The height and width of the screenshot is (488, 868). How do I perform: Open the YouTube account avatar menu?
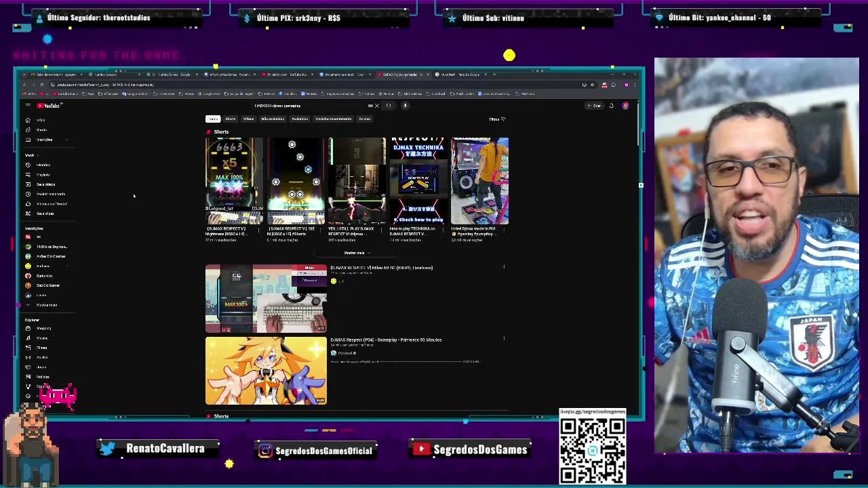(x=625, y=106)
